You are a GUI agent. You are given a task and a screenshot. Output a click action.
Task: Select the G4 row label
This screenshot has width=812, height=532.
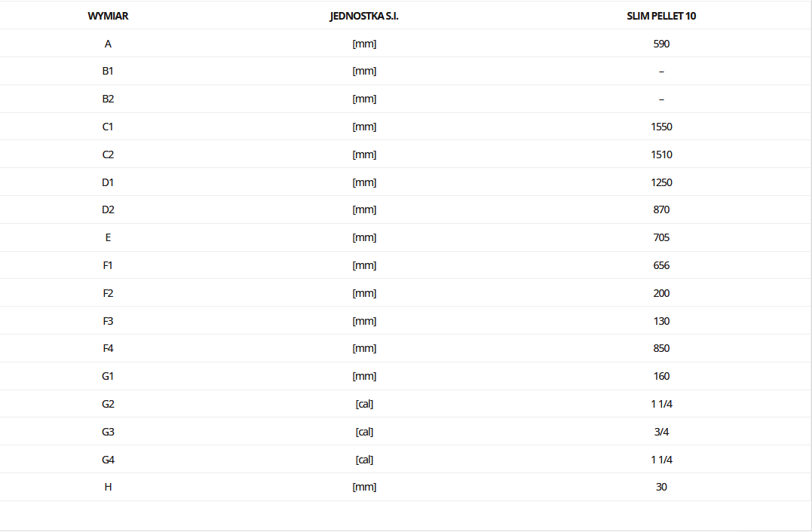tap(108, 460)
